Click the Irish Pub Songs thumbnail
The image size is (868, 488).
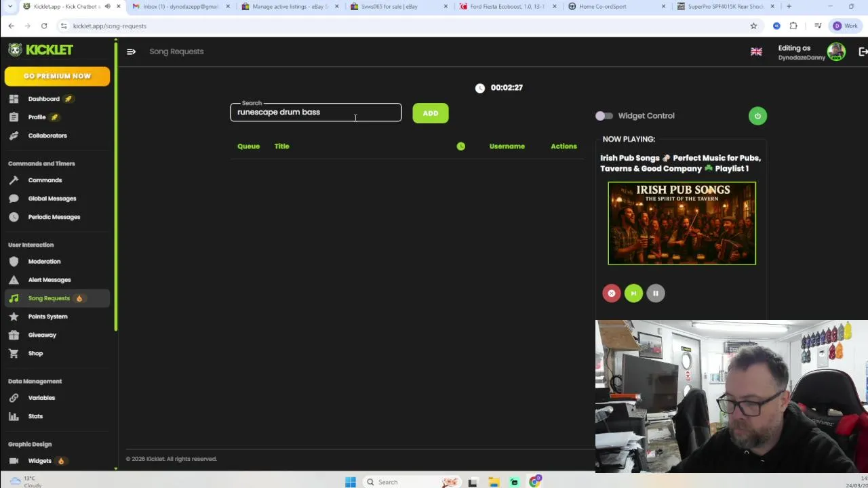[x=682, y=223]
